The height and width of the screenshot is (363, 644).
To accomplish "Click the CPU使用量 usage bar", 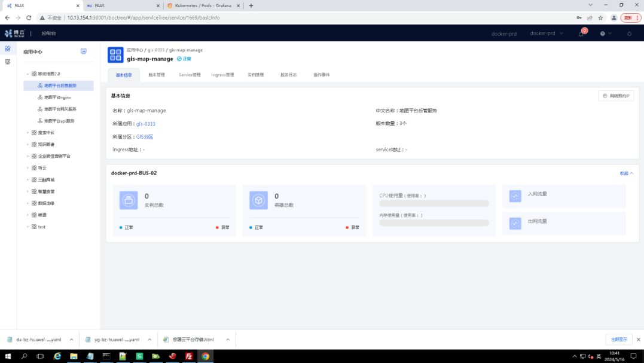I will [x=434, y=203].
